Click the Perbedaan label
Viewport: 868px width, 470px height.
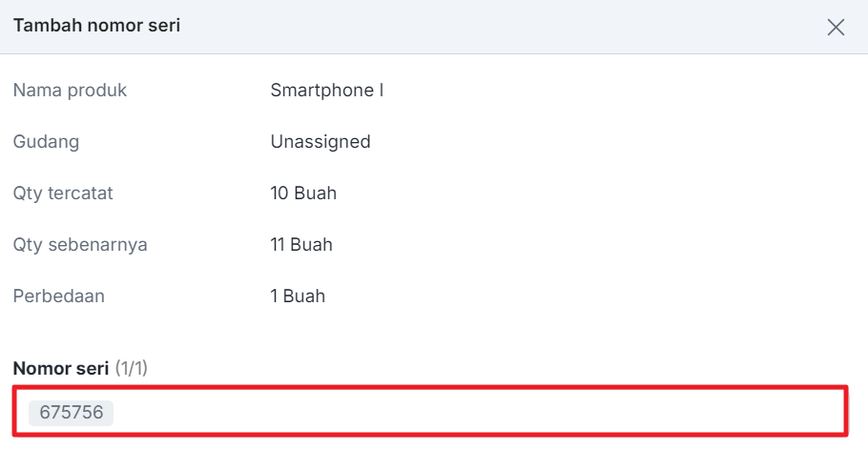[59, 296]
